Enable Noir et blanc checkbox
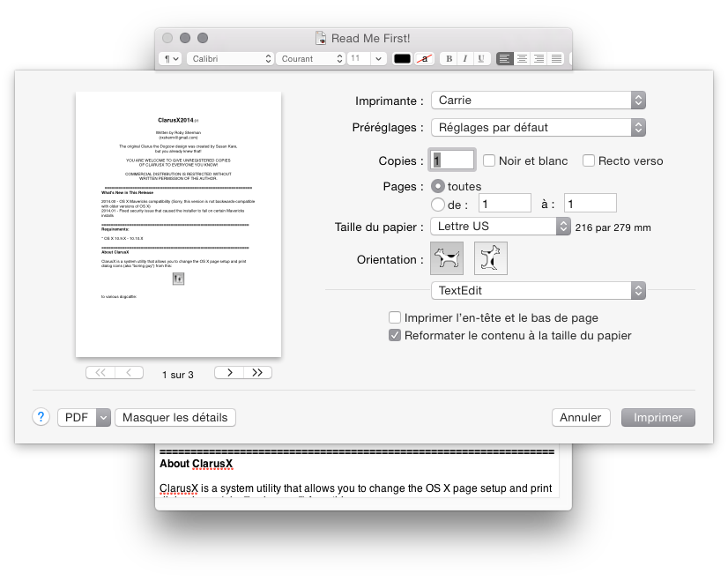The height and width of the screenshot is (581, 728). [489, 160]
